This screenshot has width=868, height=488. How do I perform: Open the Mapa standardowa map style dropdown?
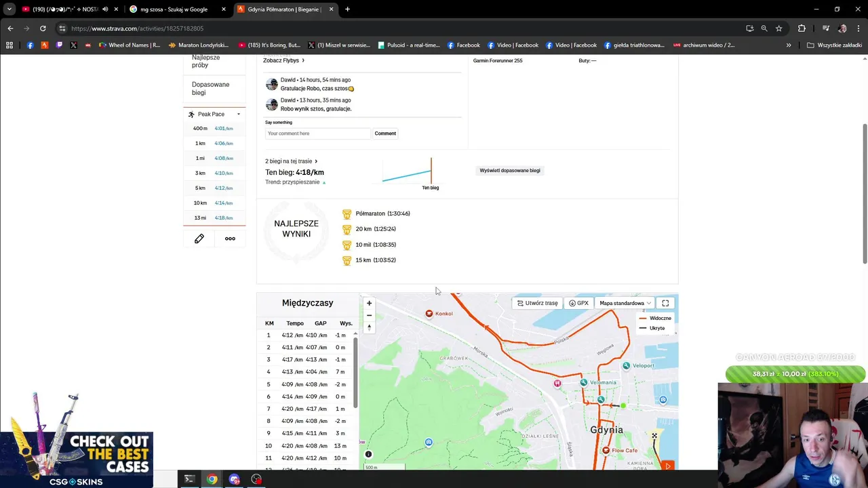625,303
